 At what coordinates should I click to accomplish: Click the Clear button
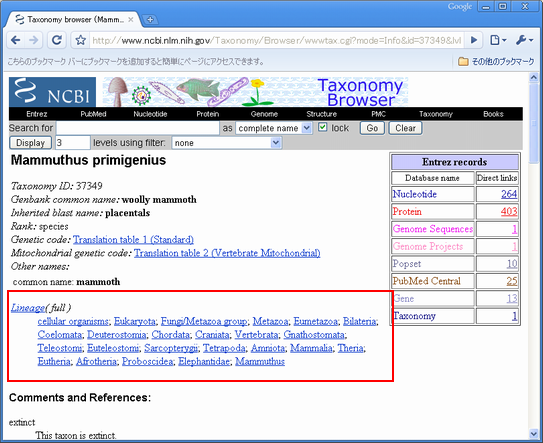pos(405,128)
